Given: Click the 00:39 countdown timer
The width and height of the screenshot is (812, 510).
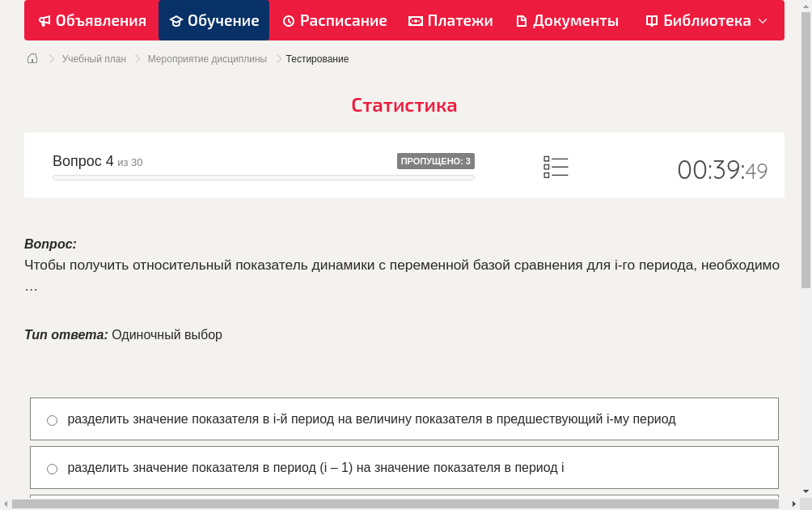Looking at the screenshot, I should pos(711,170).
